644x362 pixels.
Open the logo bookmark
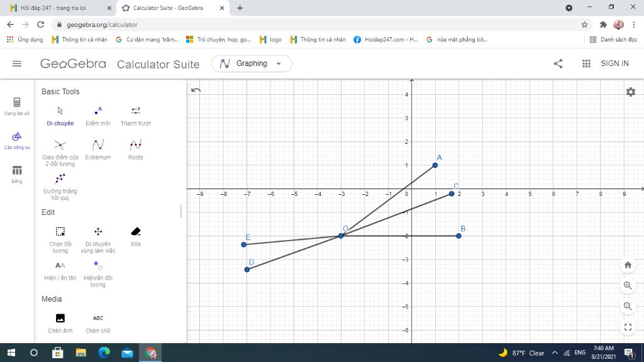[x=270, y=40]
